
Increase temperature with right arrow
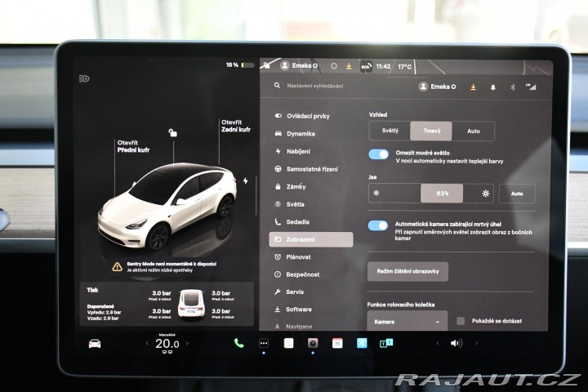tap(187, 343)
